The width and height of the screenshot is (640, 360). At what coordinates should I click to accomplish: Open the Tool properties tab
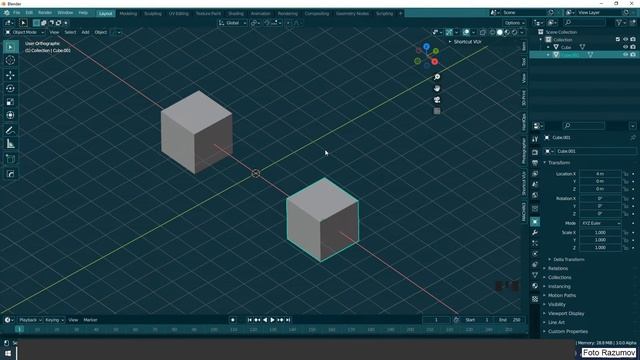tap(535, 140)
